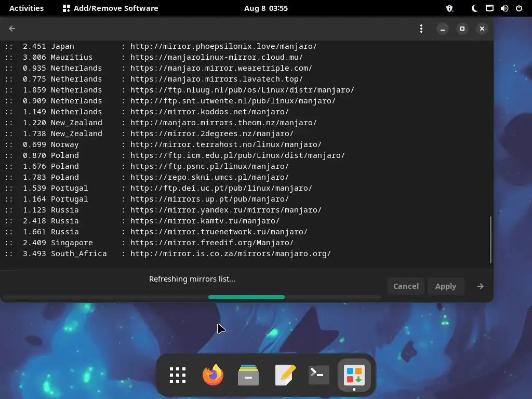Select the Norway terrahost.no mirror line

click(164, 144)
